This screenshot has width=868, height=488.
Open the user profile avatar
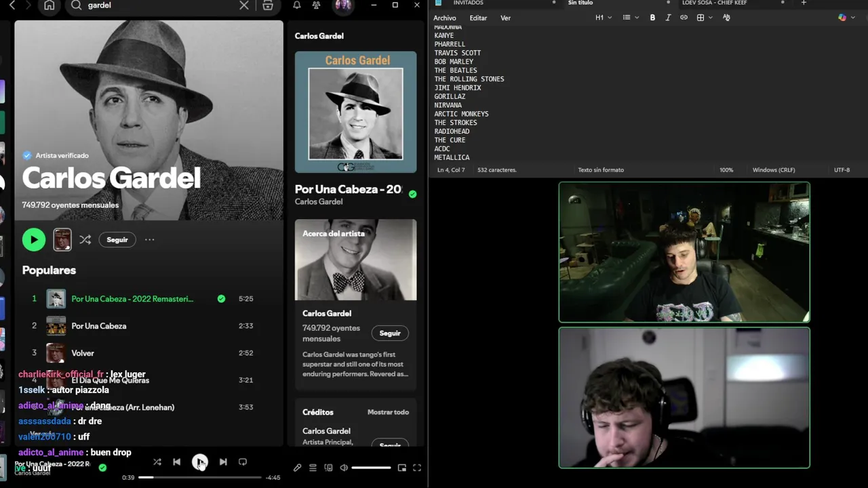(343, 5)
